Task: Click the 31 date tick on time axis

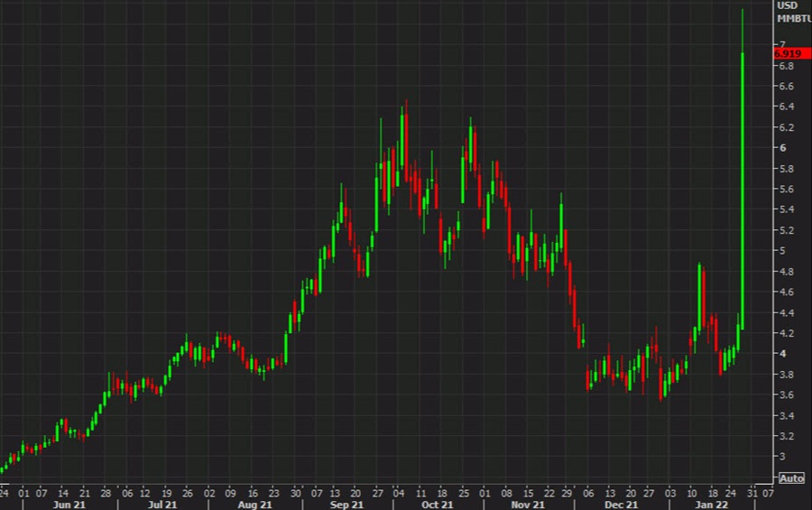Action: (751, 493)
